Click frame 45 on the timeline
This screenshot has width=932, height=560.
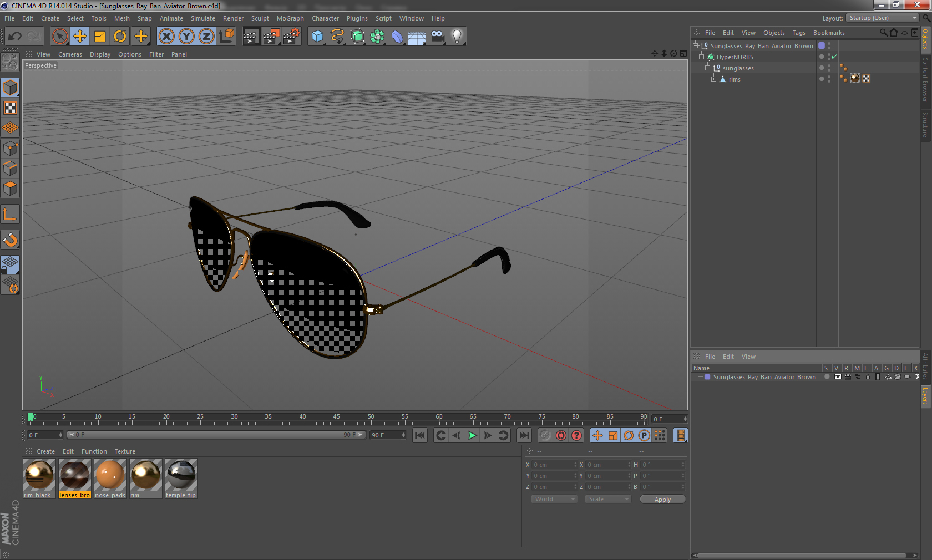coord(337,418)
